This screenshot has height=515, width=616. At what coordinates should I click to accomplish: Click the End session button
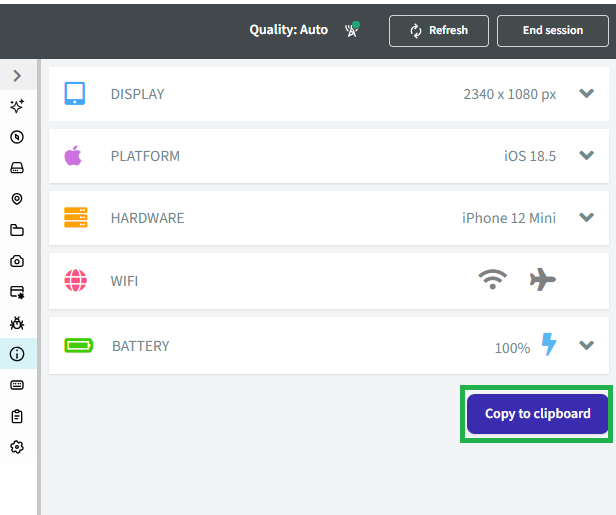click(552, 30)
